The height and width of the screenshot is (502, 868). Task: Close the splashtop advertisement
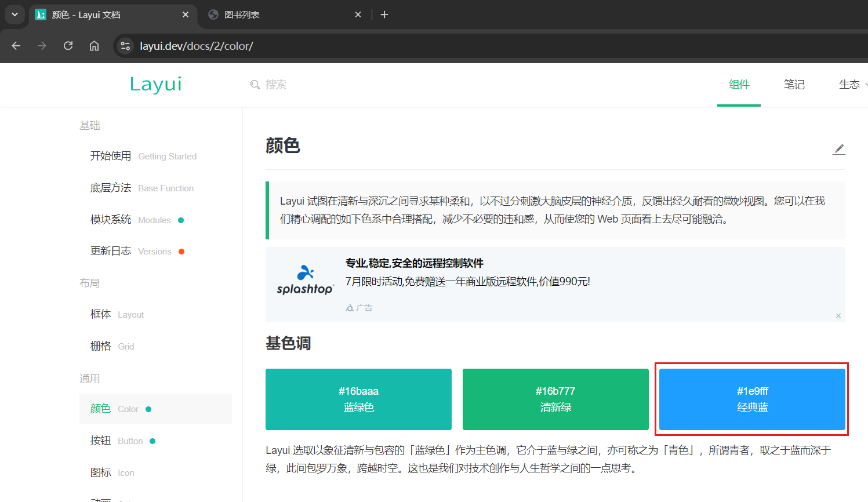838,315
